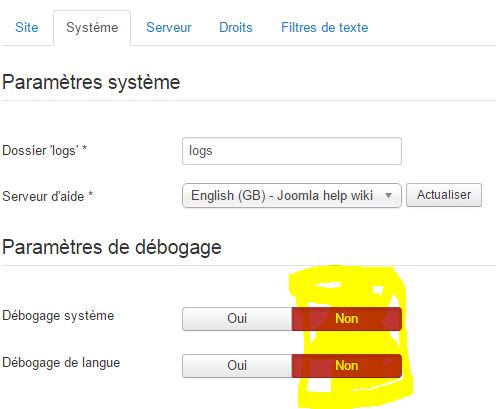Select the Système tab
The height and width of the screenshot is (409, 496).
coord(92,28)
